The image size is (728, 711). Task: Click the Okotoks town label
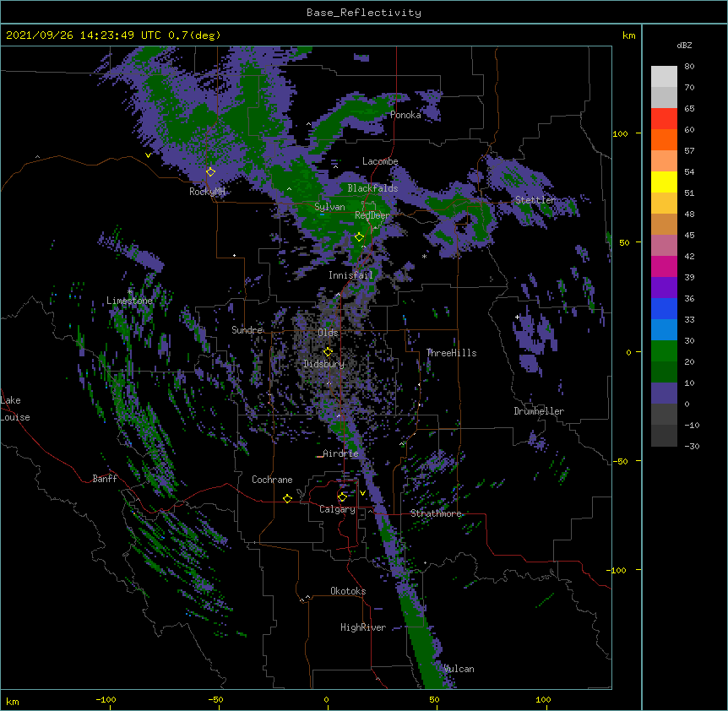click(348, 591)
